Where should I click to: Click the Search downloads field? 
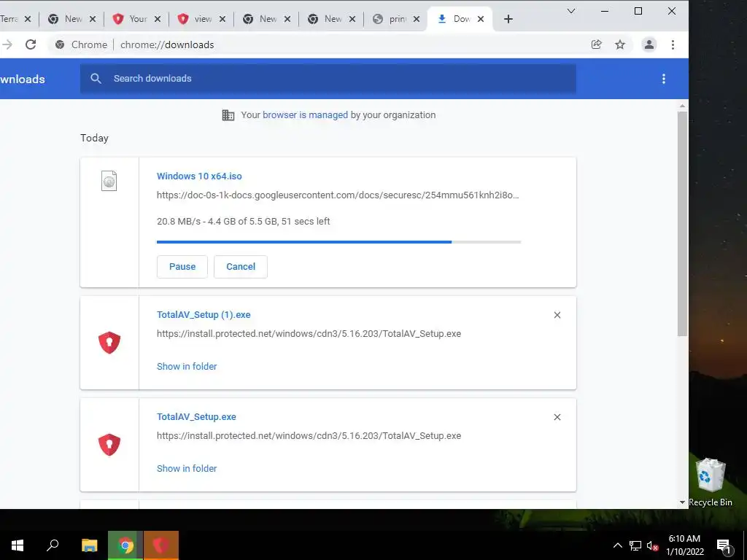(328, 79)
